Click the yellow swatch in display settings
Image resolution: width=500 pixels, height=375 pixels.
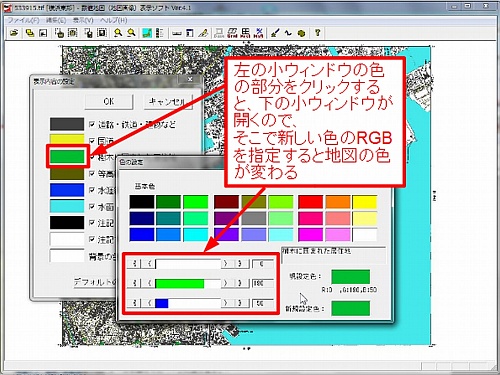pos(67,139)
